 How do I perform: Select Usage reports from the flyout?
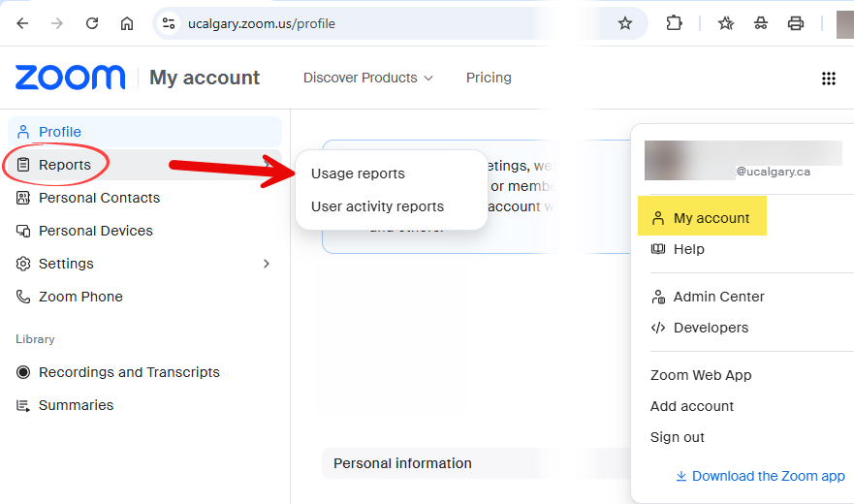point(358,173)
